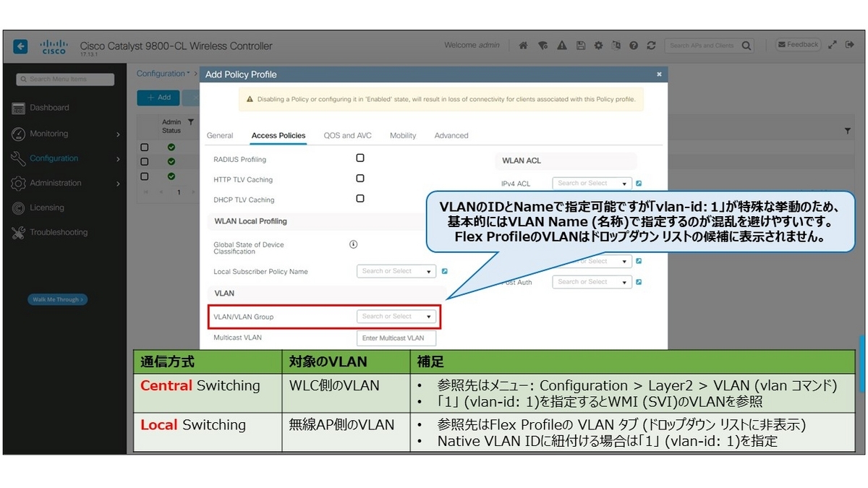Screen dimensions: 868x488
Task: Check the HTTP TLV Caching option
Action: (359, 178)
